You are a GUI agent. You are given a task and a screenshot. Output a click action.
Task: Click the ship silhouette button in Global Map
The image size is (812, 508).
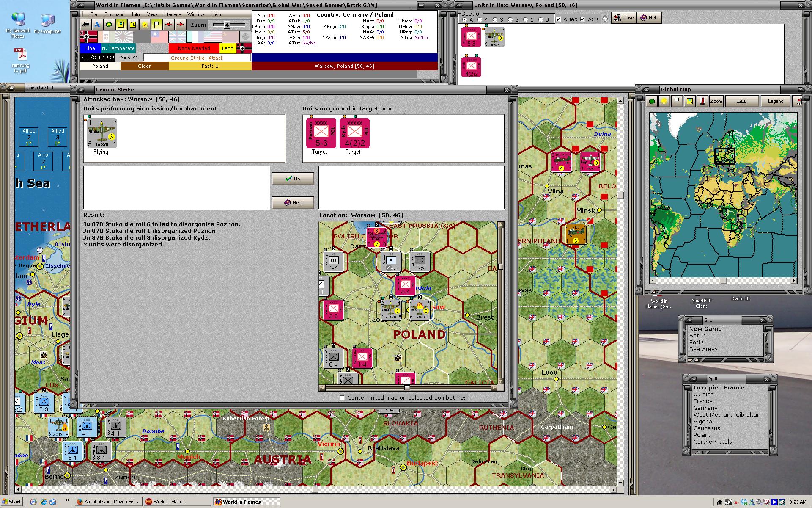(x=741, y=101)
